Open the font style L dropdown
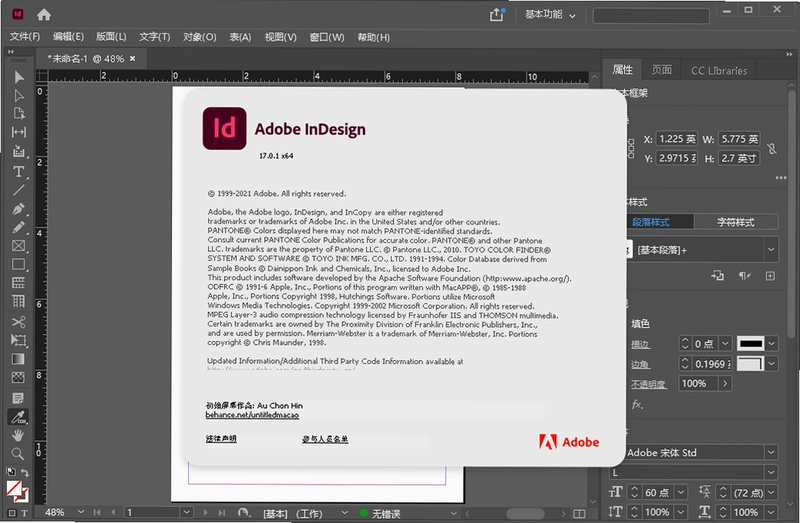 tap(771, 472)
